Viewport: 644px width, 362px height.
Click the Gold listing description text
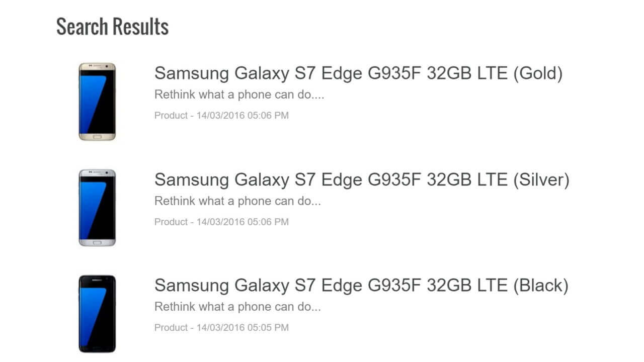point(240,95)
